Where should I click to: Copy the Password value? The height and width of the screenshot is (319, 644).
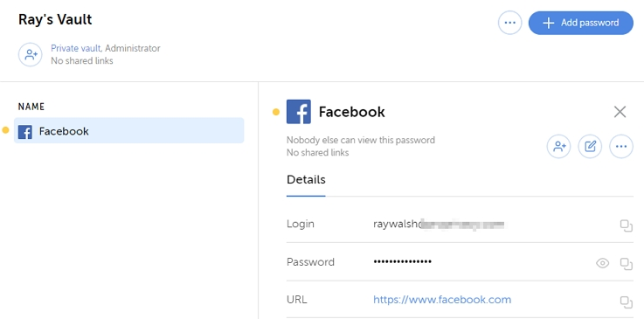(x=626, y=264)
